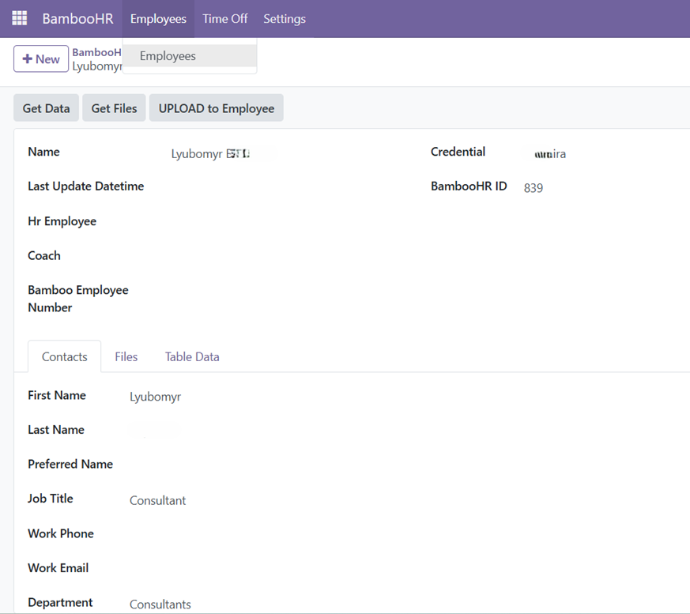Click the Department field Consultants
The image size is (690, 614).
click(160, 604)
